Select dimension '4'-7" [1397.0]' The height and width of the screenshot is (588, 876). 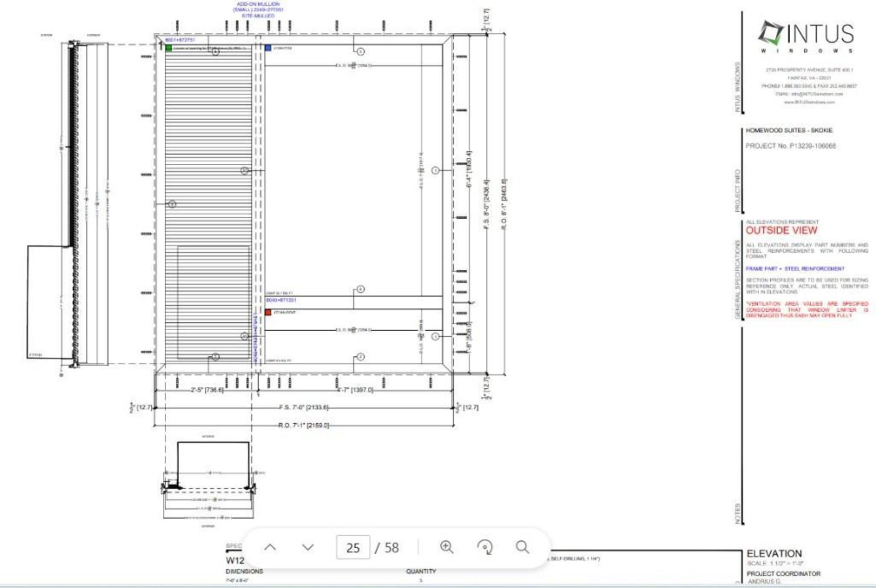coord(355,390)
